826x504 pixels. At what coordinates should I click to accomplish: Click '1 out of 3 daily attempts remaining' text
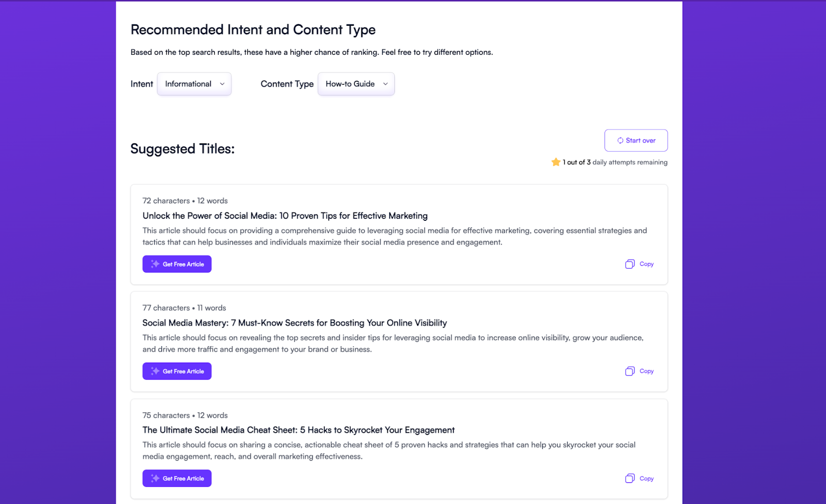click(x=615, y=162)
